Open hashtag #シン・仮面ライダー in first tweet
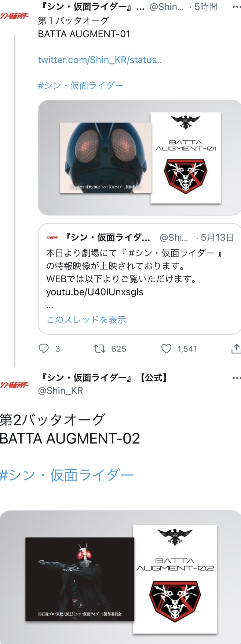Screen dimensions: 241x644 click(81, 85)
